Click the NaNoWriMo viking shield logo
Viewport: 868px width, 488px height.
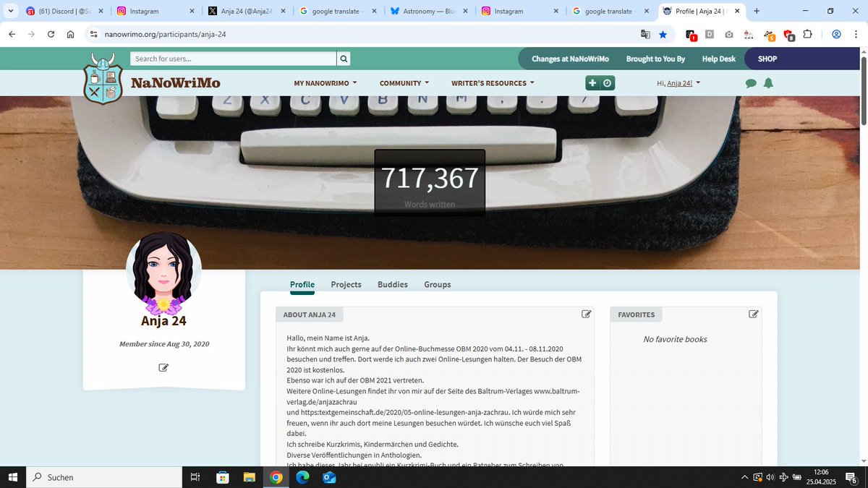tap(103, 78)
